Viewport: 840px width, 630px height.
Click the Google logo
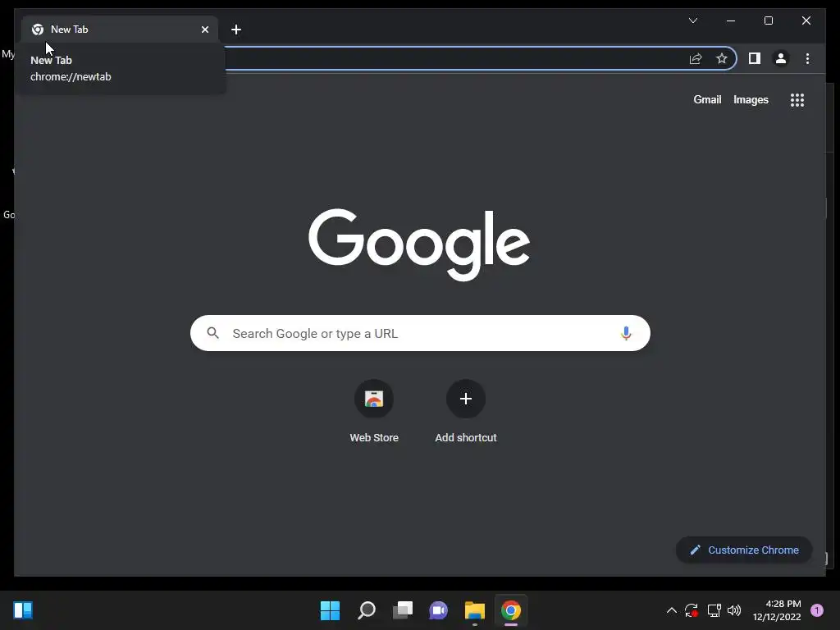[419, 244]
